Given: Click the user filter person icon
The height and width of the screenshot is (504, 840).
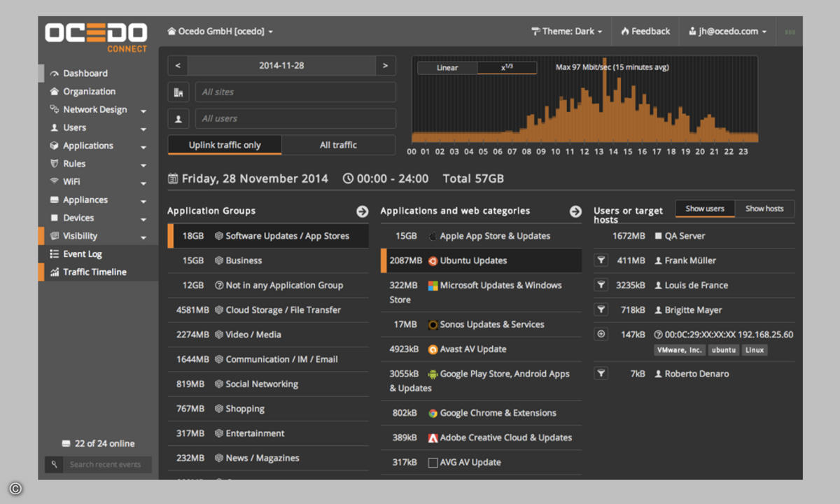Looking at the screenshot, I should [x=178, y=118].
